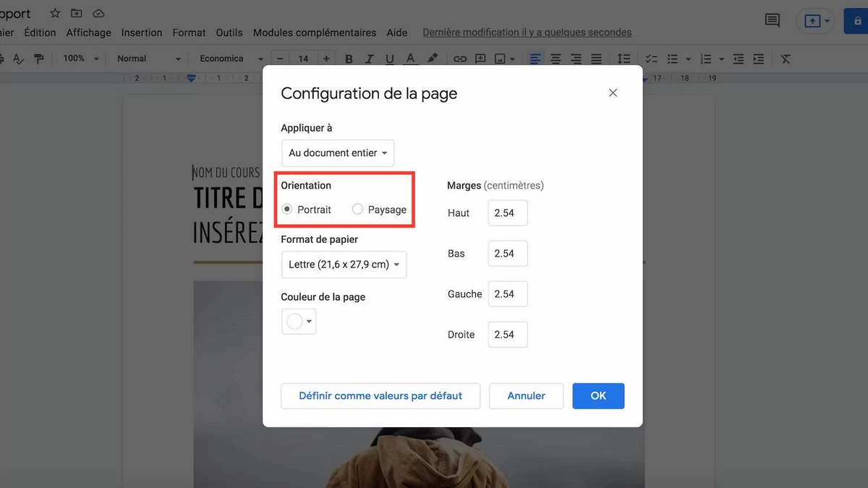Open the Au document entier dropdown

338,153
